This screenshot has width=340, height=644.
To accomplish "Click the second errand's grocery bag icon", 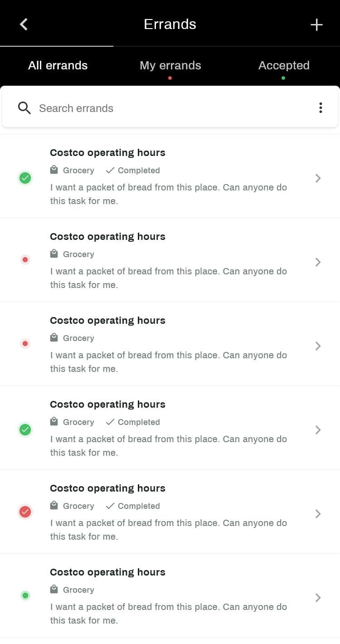I will pyautogui.click(x=54, y=254).
